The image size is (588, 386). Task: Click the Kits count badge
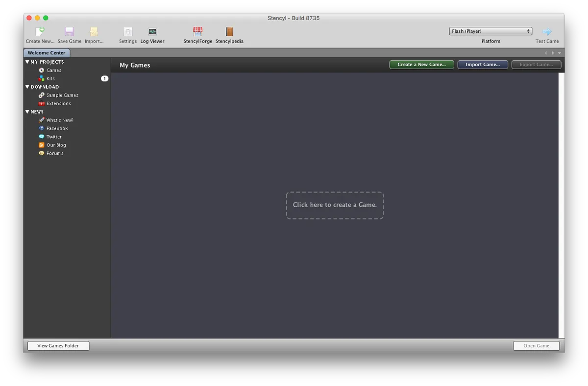coord(105,78)
